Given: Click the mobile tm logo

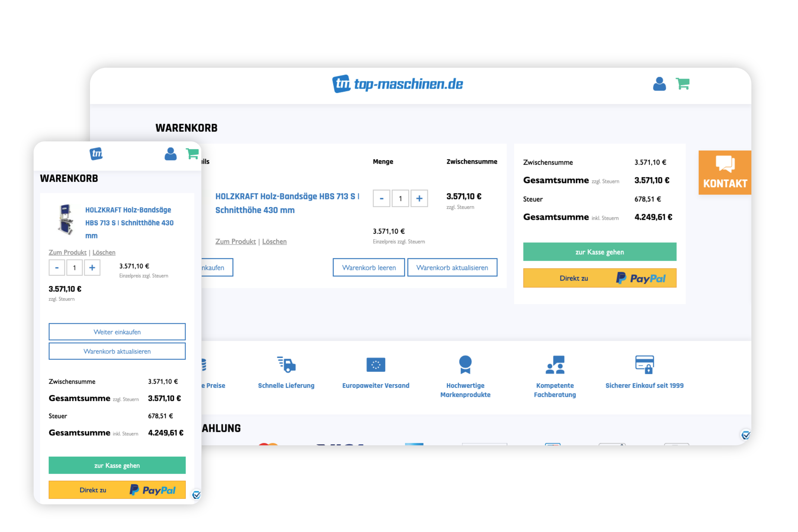Looking at the screenshot, I should coord(96,154).
